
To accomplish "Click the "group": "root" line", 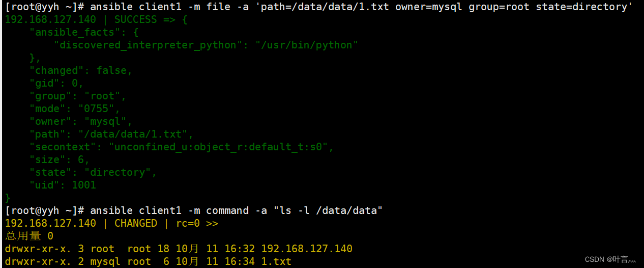I will point(77,96).
